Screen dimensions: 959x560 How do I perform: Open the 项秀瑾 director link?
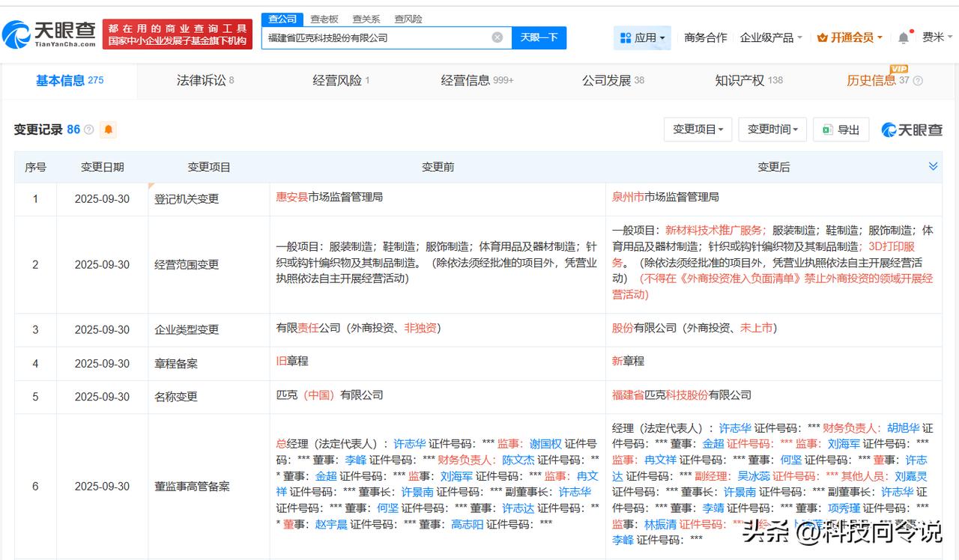pos(844,508)
